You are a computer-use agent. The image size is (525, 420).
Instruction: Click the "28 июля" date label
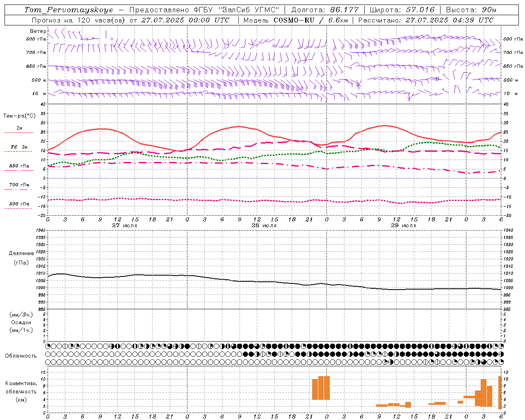[264, 226]
